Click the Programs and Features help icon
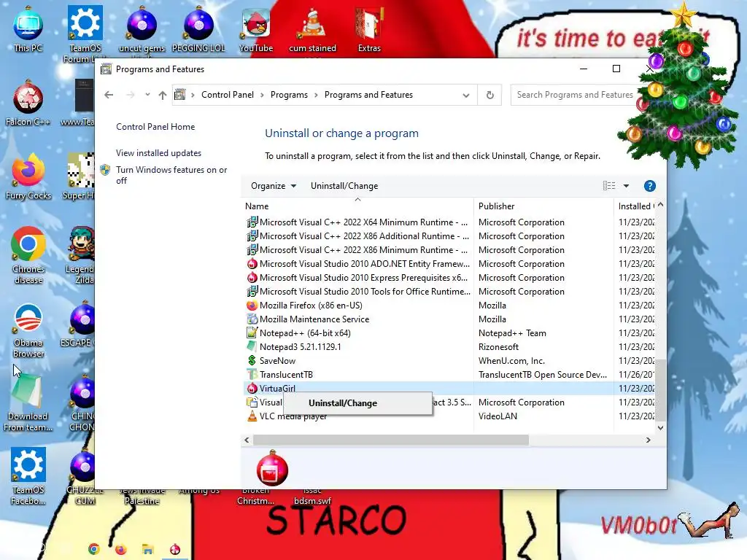The width and height of the screenshot is (747, 560). (649, 186)
